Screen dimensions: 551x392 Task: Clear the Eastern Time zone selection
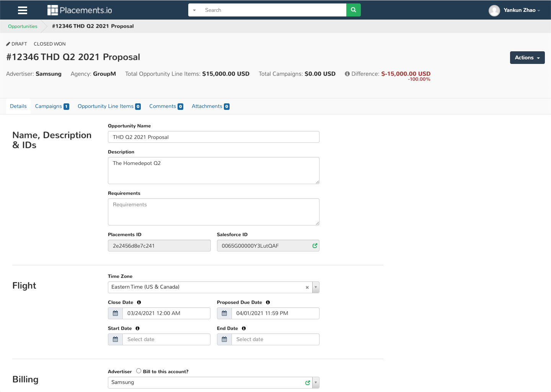point(307,287)
